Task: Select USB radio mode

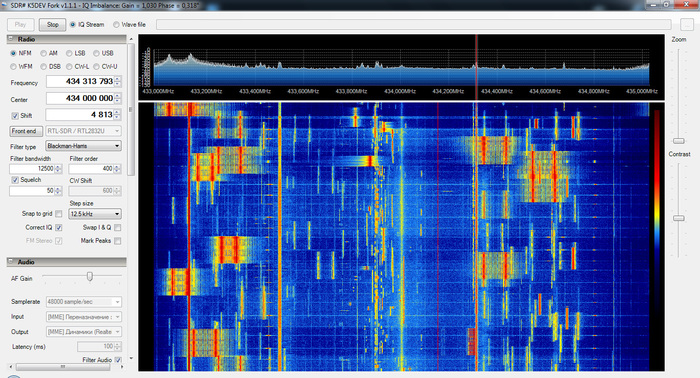Action: (x=103, y=53)
